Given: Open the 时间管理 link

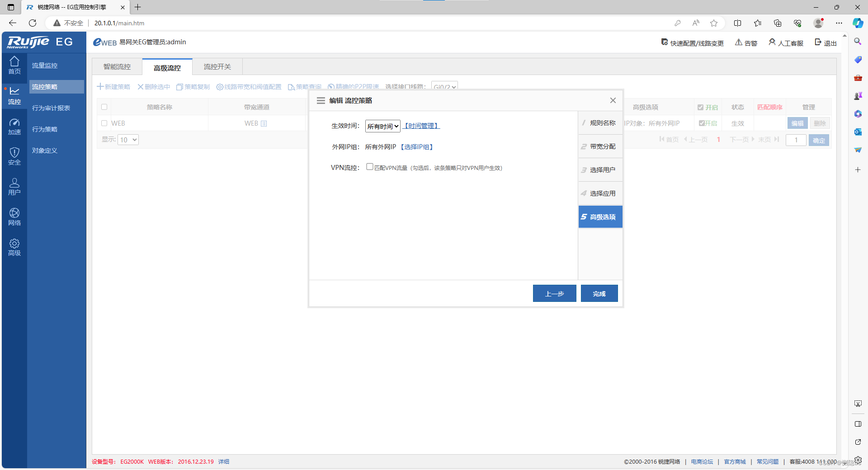Looking at the screenshot, I should (421, 126).
